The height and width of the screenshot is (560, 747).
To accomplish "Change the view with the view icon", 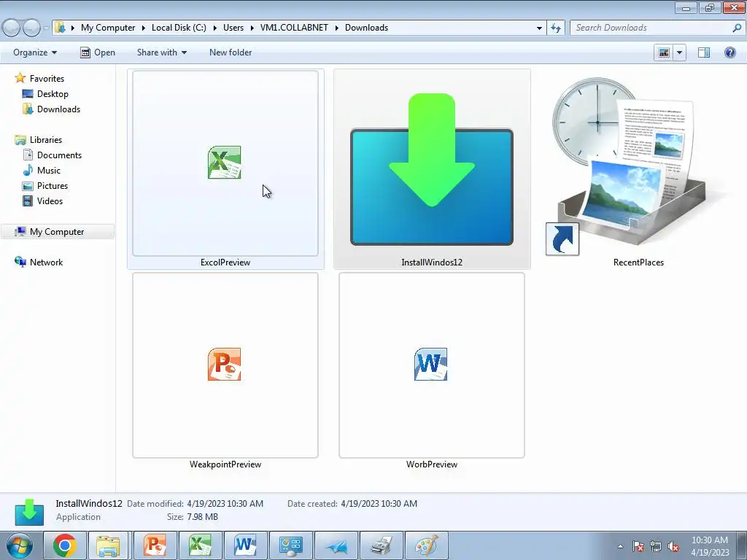I will pos(664,52).
